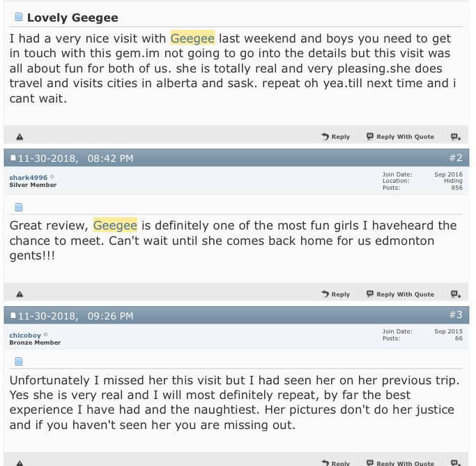Reply With Quote on first post
The width and height of the screenshot is (476, 466).
[400, 137]
